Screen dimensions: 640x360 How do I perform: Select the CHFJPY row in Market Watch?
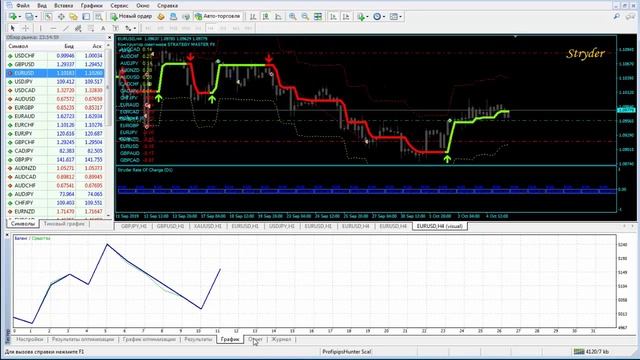[55, 203]
